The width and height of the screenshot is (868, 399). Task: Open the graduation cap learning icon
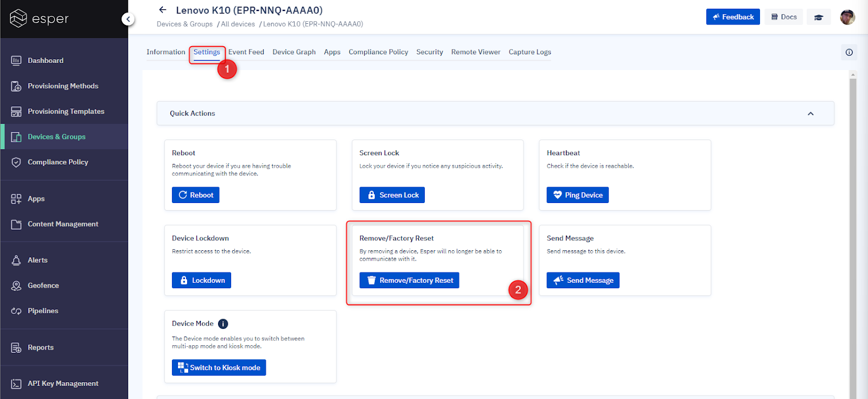pos(819,17)
